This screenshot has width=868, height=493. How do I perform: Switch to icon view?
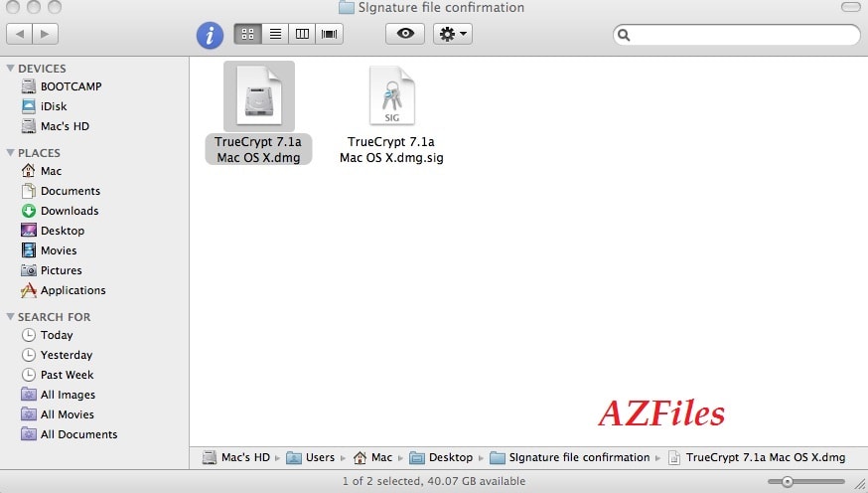pos(248,34)
